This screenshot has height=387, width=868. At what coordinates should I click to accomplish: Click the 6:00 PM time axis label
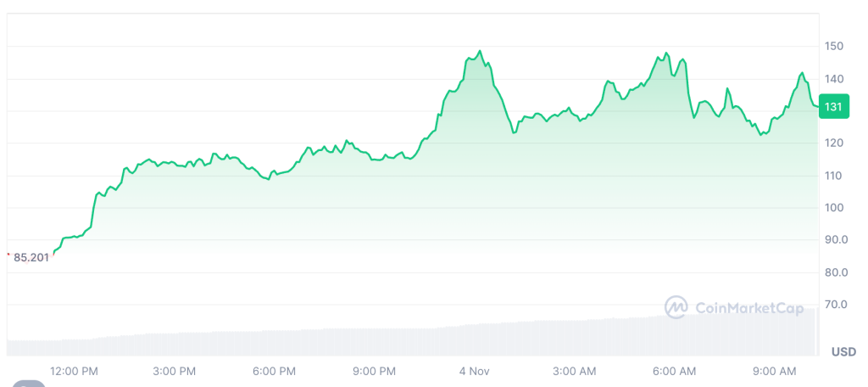point(274,372)
